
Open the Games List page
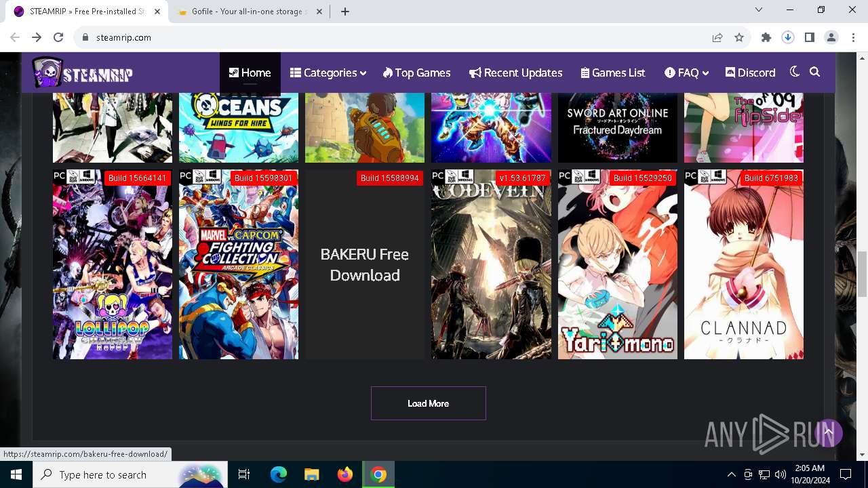[613, 73]
